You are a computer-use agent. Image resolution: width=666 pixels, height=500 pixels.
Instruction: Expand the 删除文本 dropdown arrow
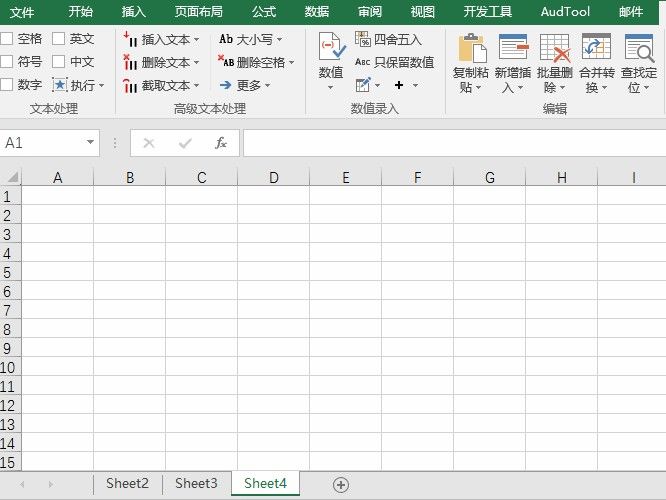(197, 63)
